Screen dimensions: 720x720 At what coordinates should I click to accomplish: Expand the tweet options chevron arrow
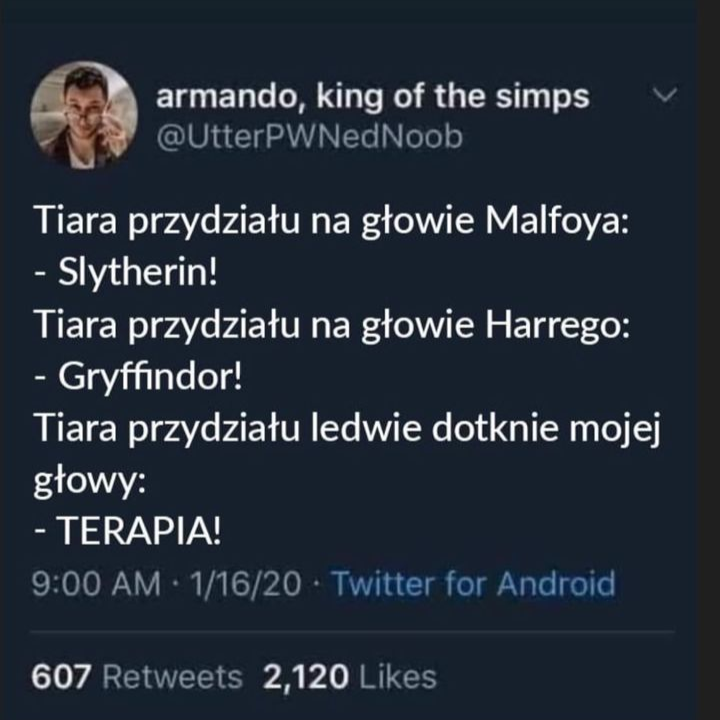(665, 95)
